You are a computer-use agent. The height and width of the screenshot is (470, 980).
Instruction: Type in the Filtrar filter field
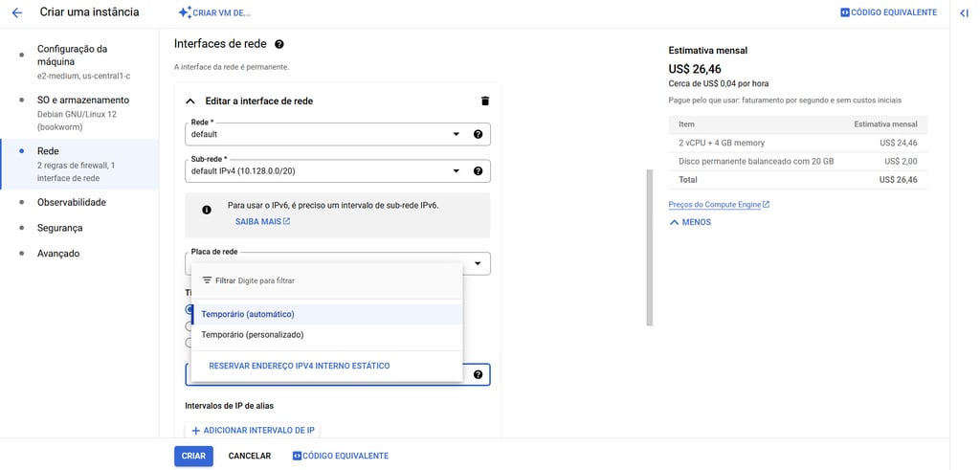[x=325, y=280]
